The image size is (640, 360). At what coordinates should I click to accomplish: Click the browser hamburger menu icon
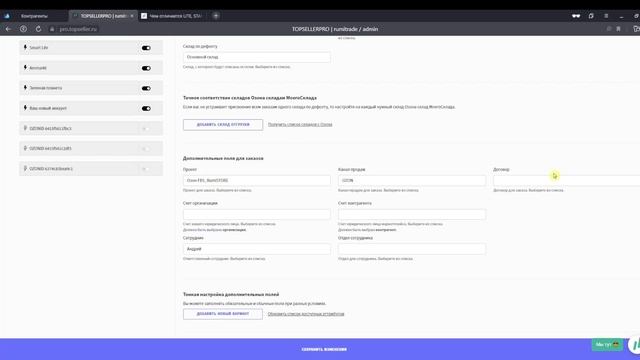click(x=606, y=16)
